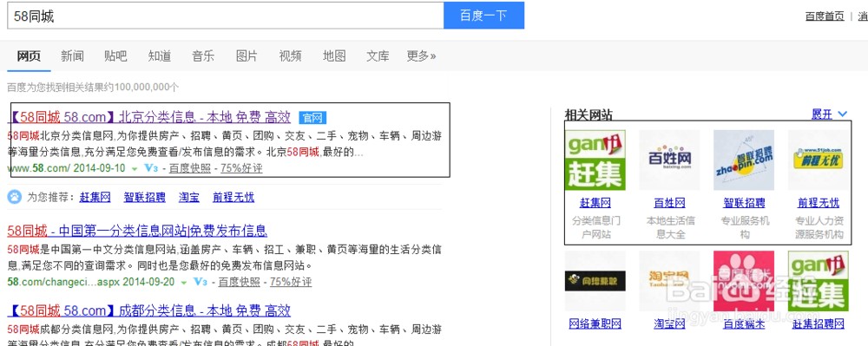Click recommended link 前程无忧 under first result
The image size is (868, 346).
(233, 198)
